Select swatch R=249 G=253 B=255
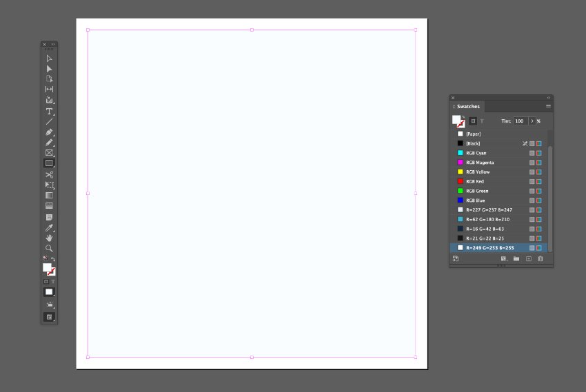 point(499,248)
